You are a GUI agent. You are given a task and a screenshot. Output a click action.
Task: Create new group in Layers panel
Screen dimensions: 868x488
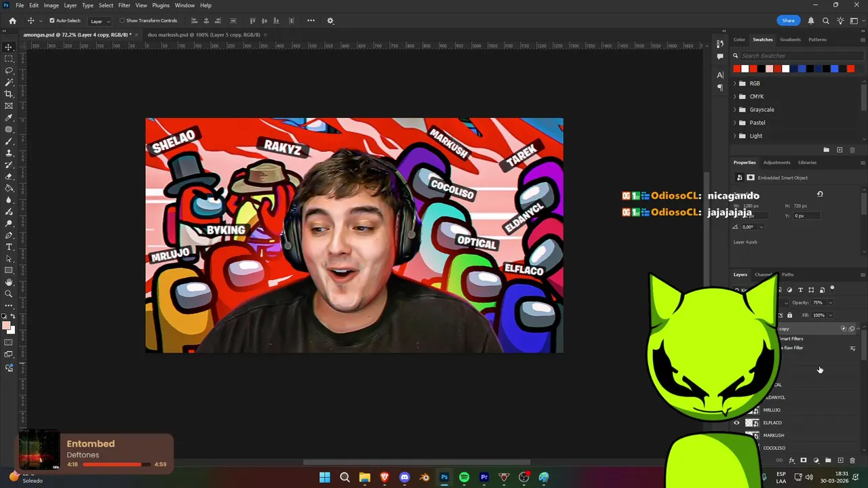tap(828, 460)
